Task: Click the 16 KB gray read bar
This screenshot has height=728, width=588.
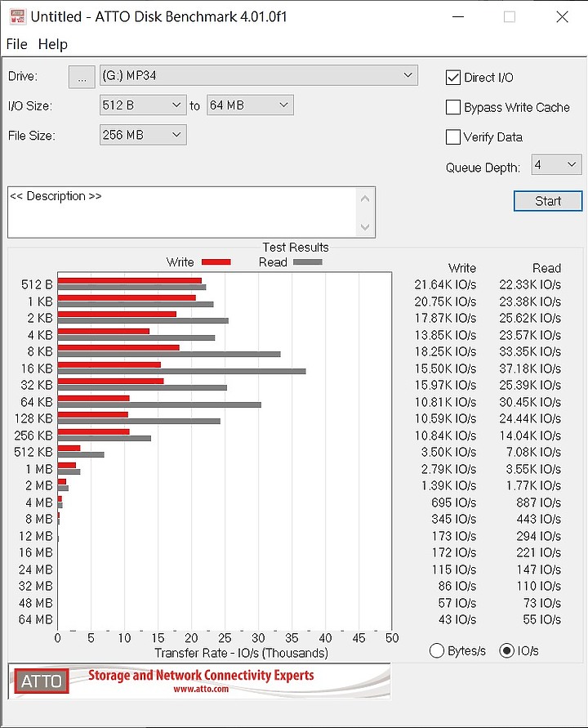Action: click(x=182, y=371)
